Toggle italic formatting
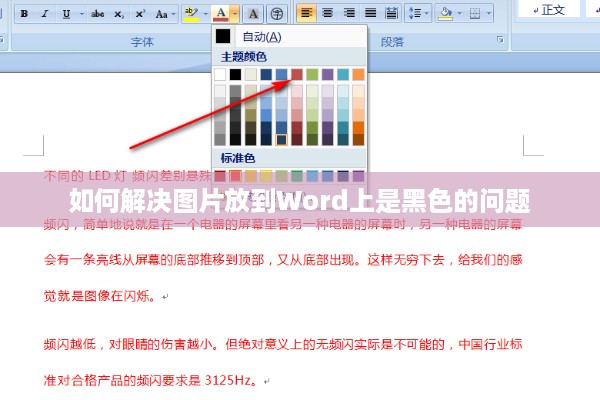Viewport: 600px width, 400px height. pyautogui.click(x=45, y=14)
